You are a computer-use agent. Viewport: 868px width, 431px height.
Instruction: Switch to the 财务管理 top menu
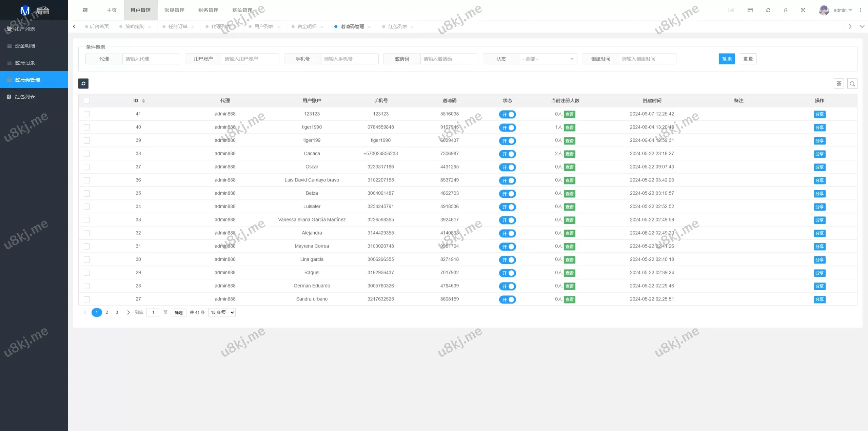pos(208,10)
